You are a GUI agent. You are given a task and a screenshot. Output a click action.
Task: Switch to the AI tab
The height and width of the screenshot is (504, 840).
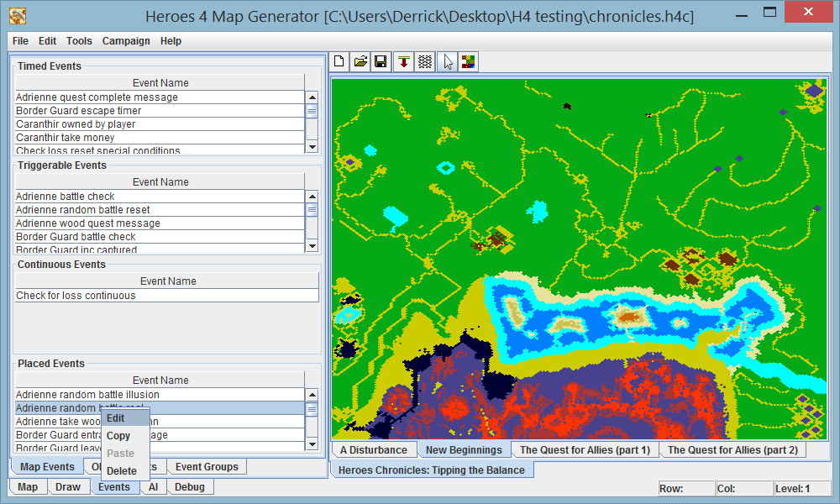tap(153, 487)
